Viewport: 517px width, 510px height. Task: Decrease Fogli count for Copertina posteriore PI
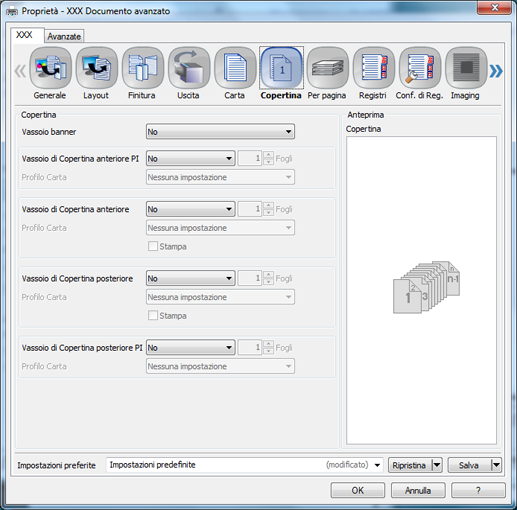click(x=268, y=351)
